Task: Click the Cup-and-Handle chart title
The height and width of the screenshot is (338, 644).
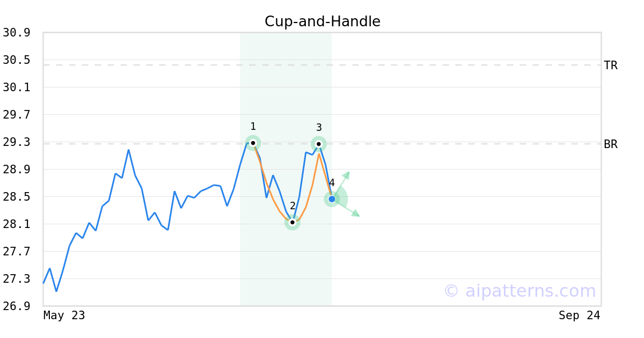Action: click(323, 21)
